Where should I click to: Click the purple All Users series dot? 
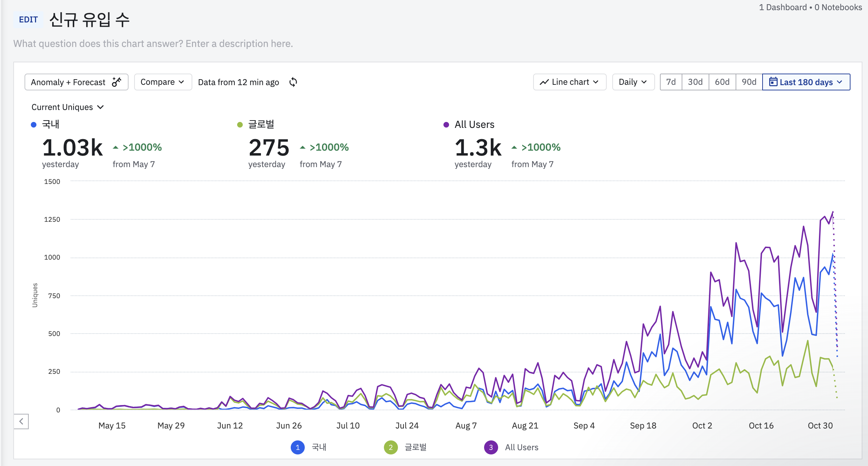tap(446, 125)
